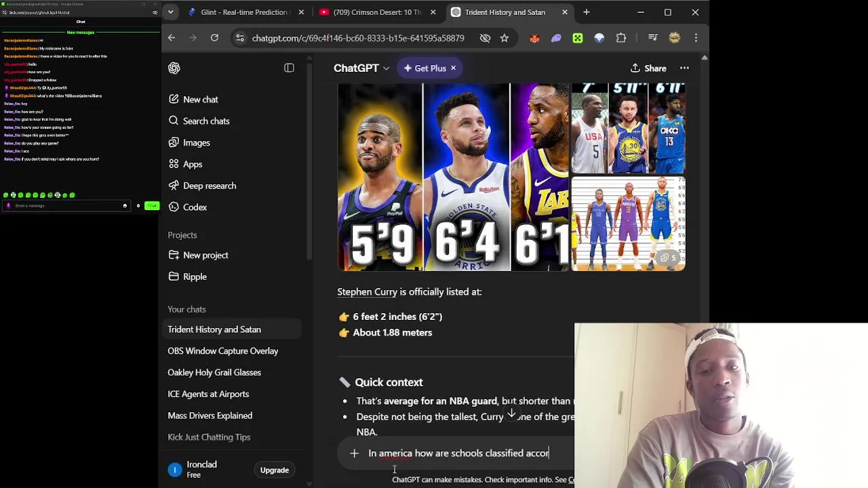Open the MetaMask fox extension
Image resolution: width=868 pixels, height=488 pixels.
point(534,38)
